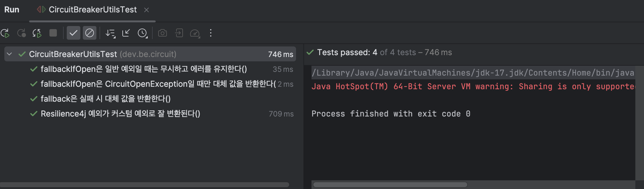Select the CircuitBreakerUtilsTest run tab

pyautogui.click(x=92, y=10)
